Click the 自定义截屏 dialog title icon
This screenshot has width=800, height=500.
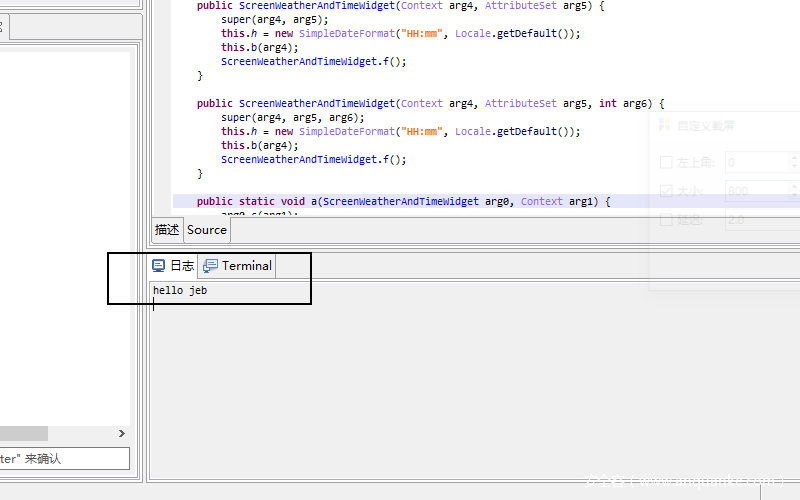[663, 126]
